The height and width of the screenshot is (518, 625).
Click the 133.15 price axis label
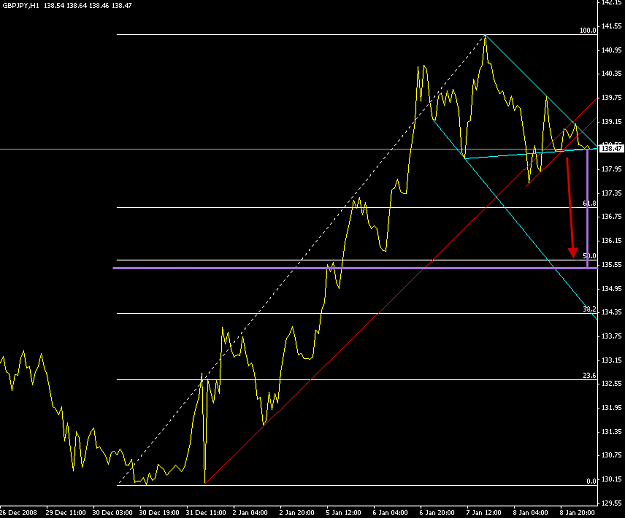click(x=611, y=360)
